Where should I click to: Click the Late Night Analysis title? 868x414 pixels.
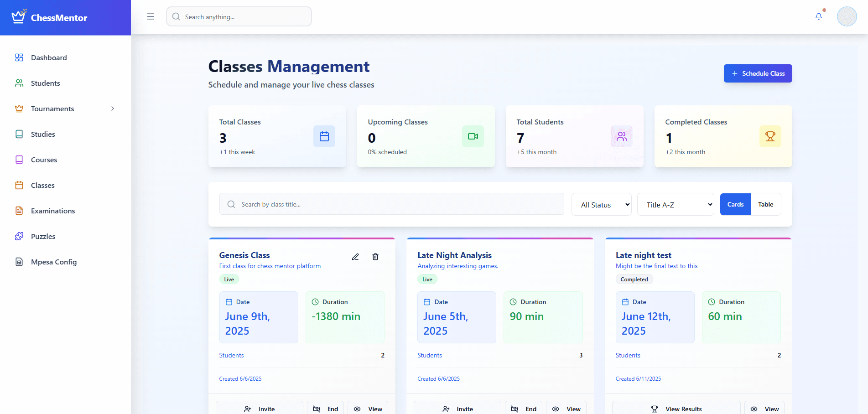(x=454, y=255)
